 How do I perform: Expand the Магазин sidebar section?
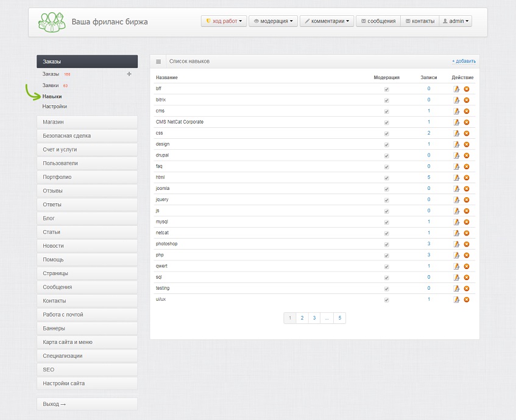pyautogui.click(x=87, y=122)
